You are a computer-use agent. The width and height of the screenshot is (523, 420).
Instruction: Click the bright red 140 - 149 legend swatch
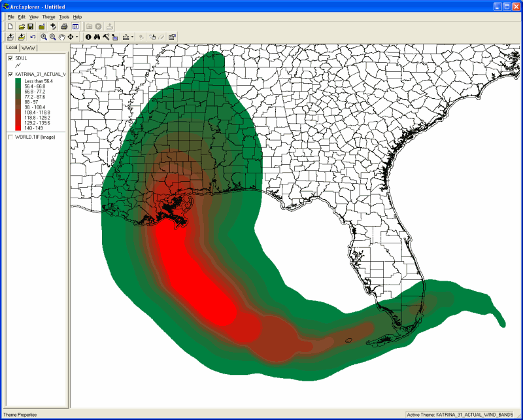pyautogui.click(x=18, y=128)
